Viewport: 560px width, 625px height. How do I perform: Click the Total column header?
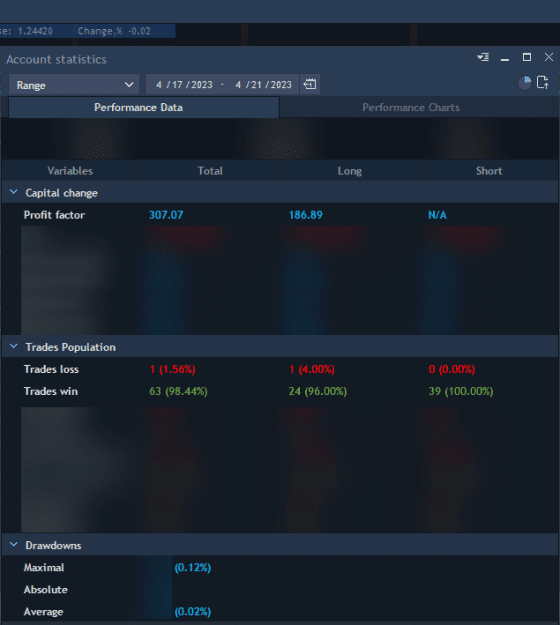[x=210, y=171]
